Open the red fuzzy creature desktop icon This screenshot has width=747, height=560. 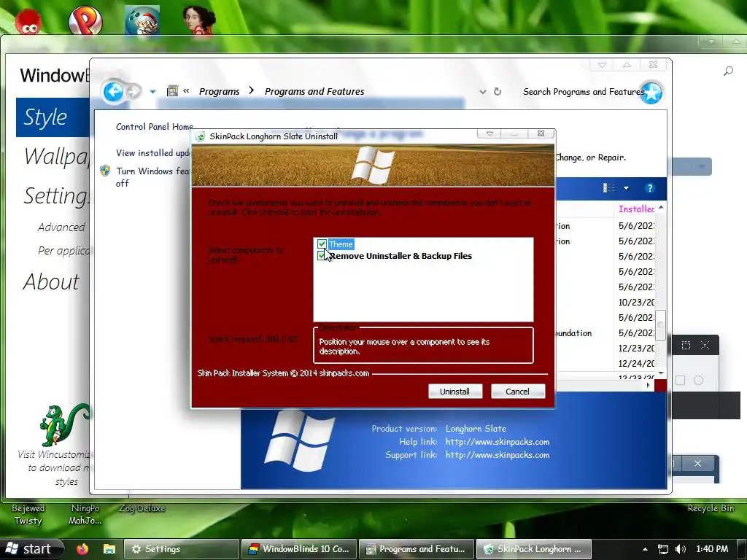(x=28, y=20)
